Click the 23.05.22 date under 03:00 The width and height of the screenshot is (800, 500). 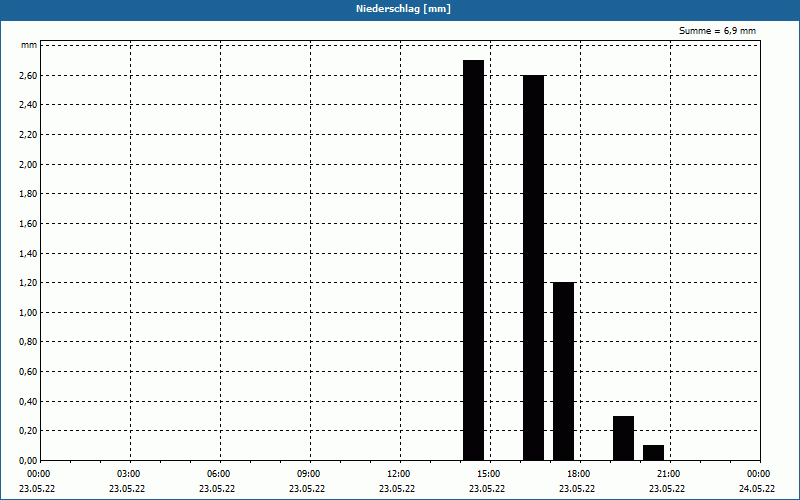click(127, 489)
